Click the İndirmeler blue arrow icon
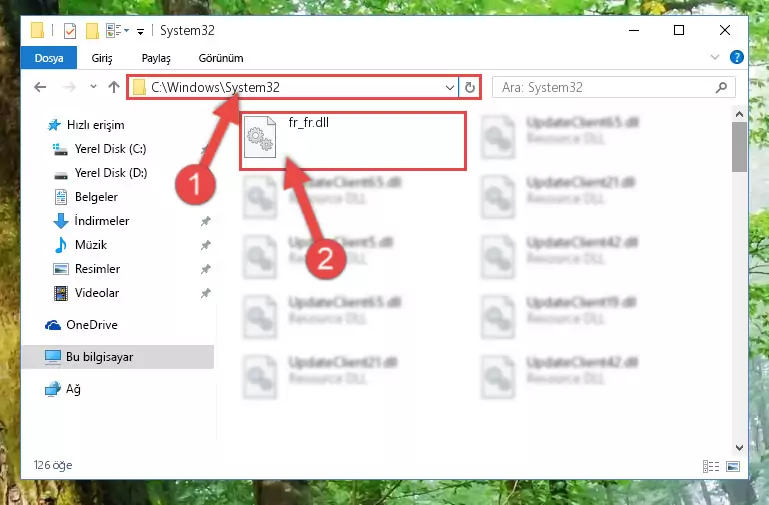 [x=61, y=221]
